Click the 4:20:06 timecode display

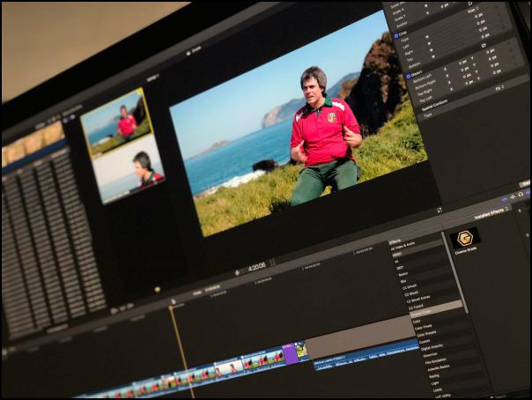[x=256, y=267]
